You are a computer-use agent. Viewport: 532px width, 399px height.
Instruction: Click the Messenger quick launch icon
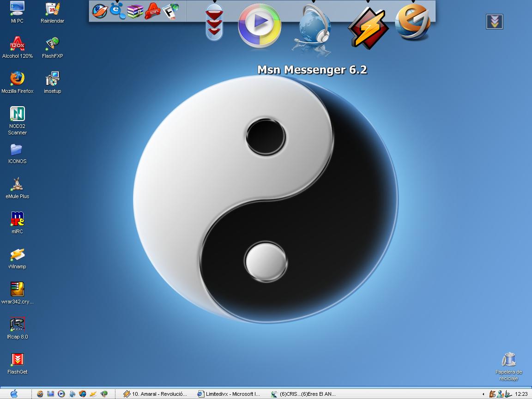[x=72, y=394]
